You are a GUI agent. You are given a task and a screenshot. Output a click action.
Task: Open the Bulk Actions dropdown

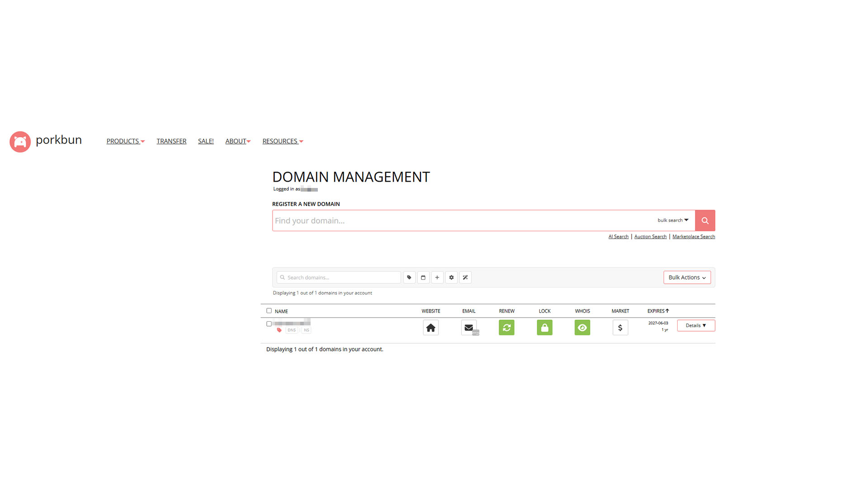click(687, 277)
